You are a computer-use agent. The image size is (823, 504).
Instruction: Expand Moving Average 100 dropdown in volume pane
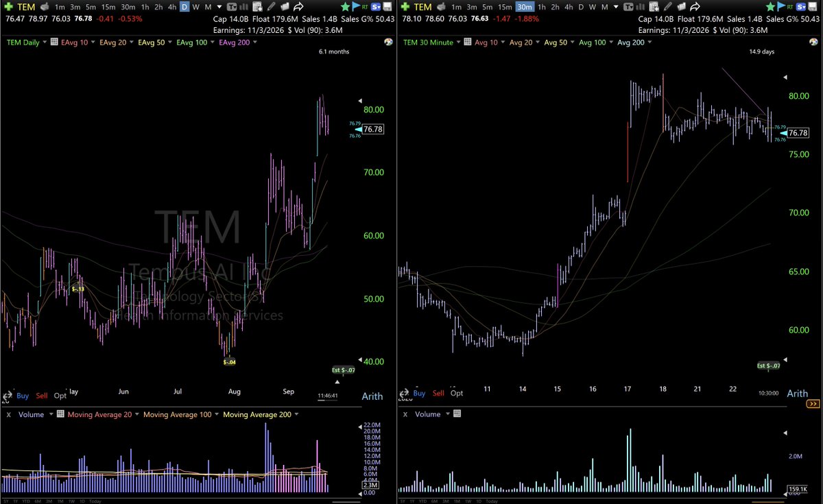pyautogui.click(x=217, y=414)
